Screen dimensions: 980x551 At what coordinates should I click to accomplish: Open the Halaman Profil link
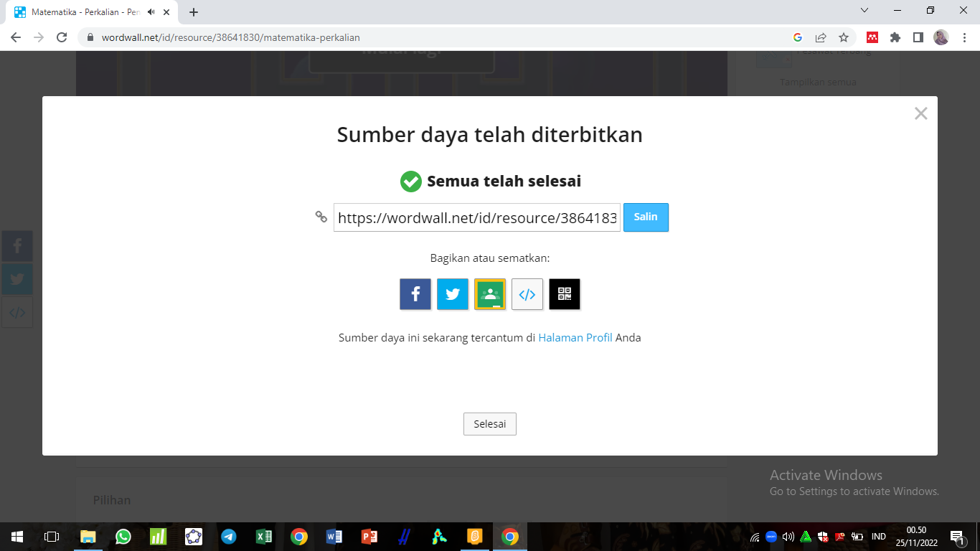575,337
